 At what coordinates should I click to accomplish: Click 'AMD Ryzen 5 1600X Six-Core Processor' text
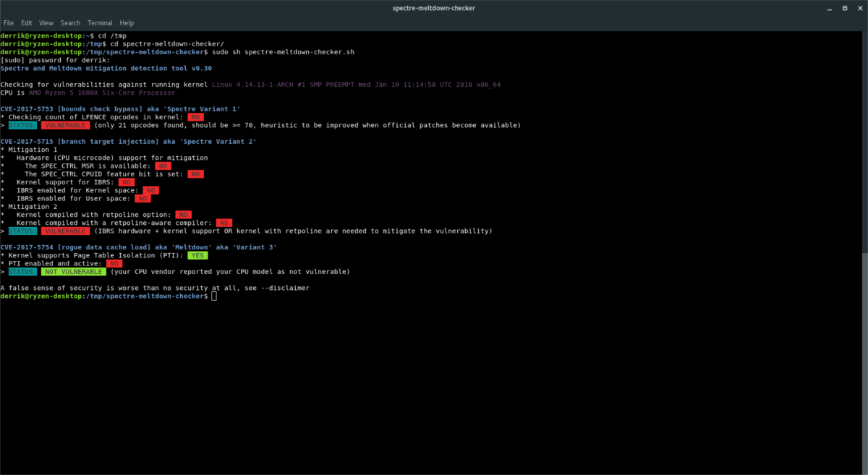pyautogui.click(x=101, y=93)
